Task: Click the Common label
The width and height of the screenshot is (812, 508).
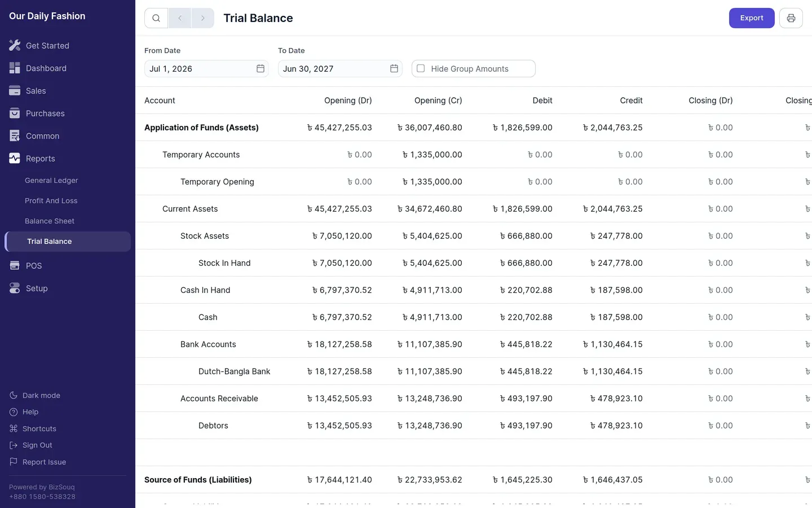Action: 42,135
